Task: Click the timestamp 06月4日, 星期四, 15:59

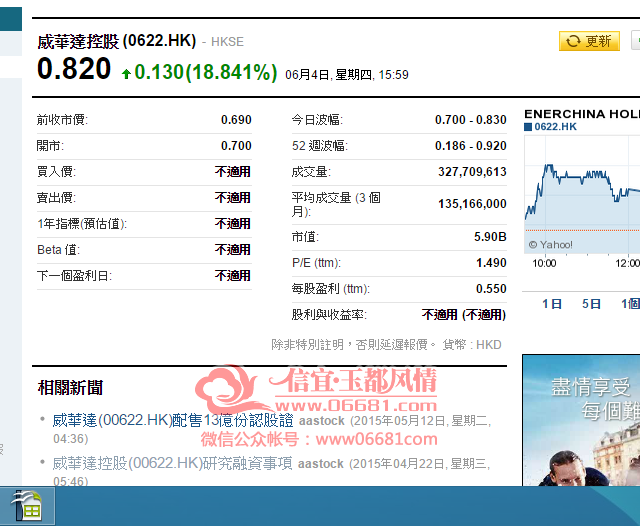Action: 347,75
